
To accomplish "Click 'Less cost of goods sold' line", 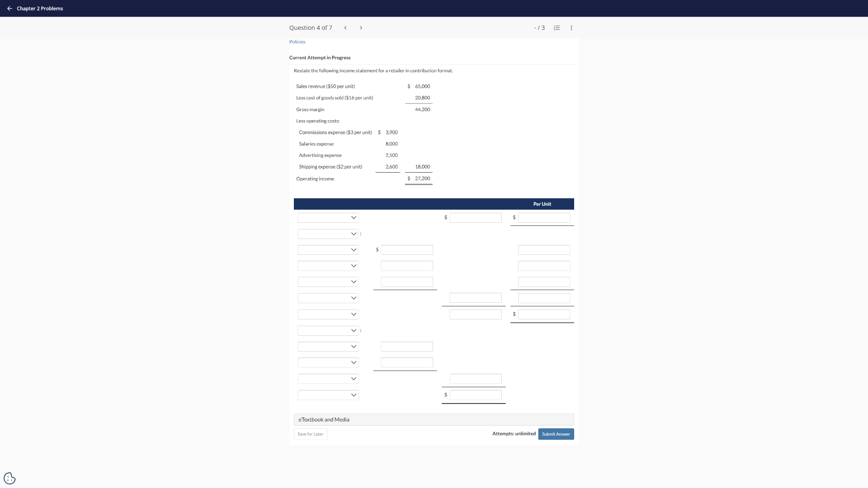I will (335, 98).
